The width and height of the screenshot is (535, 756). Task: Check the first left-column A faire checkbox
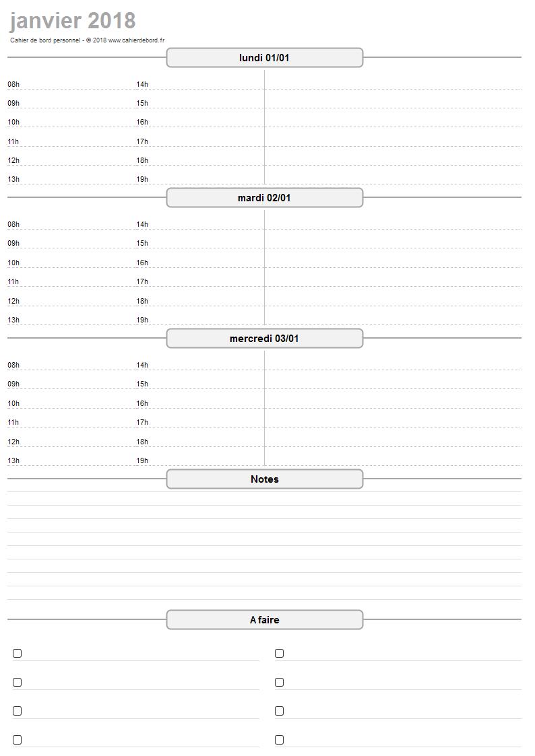pos(17,653)
